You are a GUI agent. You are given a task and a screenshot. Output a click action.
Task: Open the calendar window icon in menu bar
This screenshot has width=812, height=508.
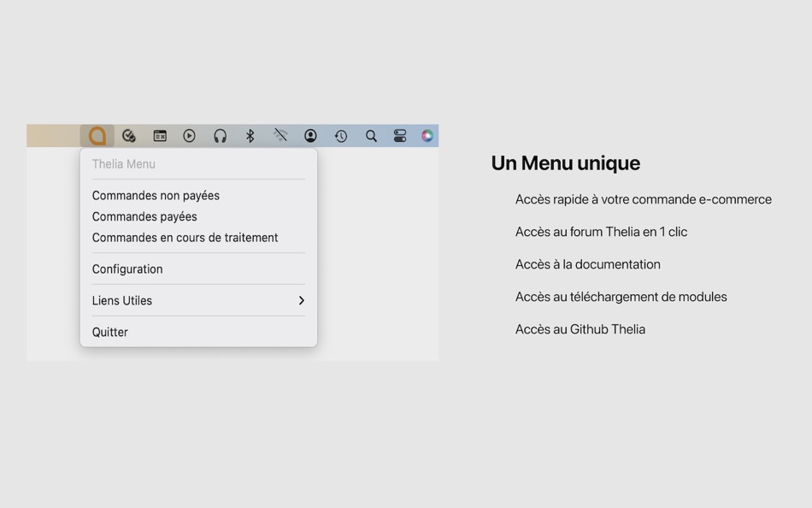point(160,136)
